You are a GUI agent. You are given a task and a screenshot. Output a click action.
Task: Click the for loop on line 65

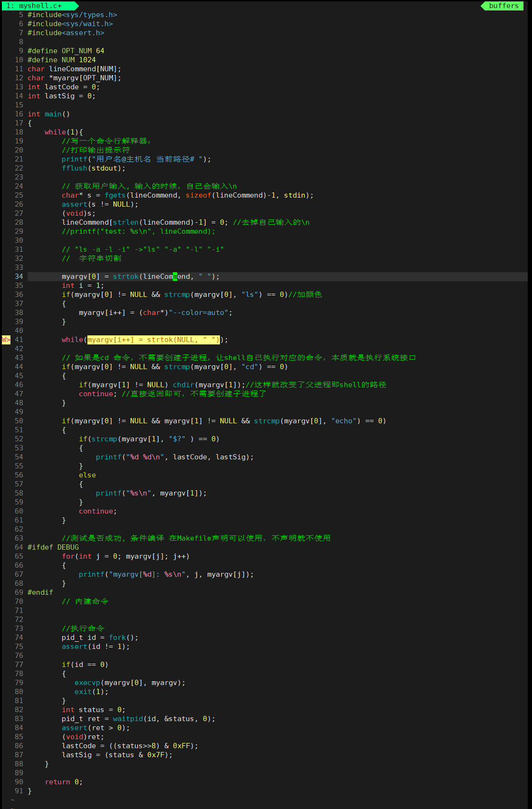(x=126, y=556)
